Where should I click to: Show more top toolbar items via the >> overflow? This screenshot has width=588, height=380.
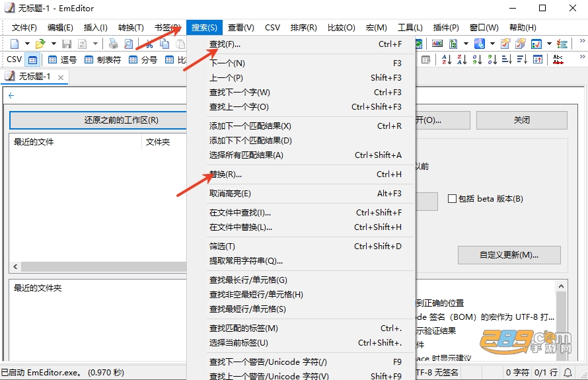point(582,40)
